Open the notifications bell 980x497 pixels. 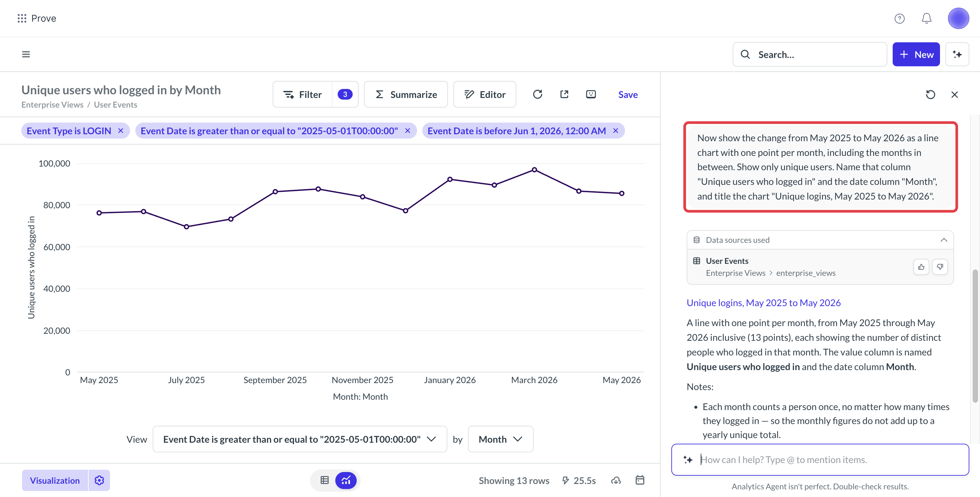point(926,18)
